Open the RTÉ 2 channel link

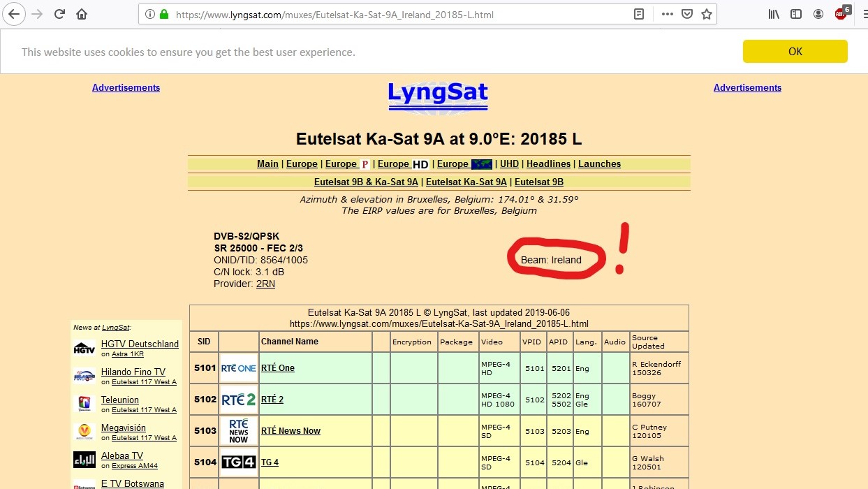pos(272,400)
